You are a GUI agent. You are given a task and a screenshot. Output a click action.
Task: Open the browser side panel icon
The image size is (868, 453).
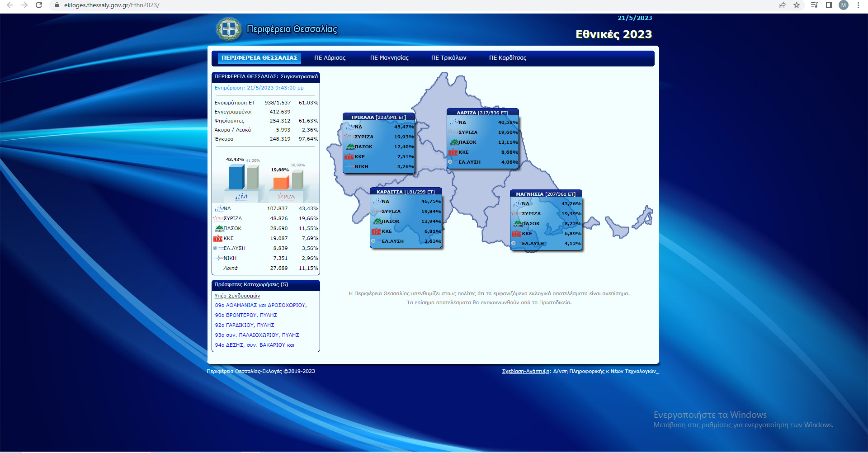829,5
